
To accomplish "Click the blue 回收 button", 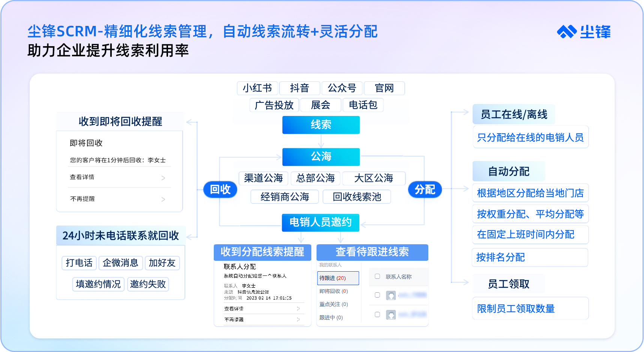I will tap(220, 190).
